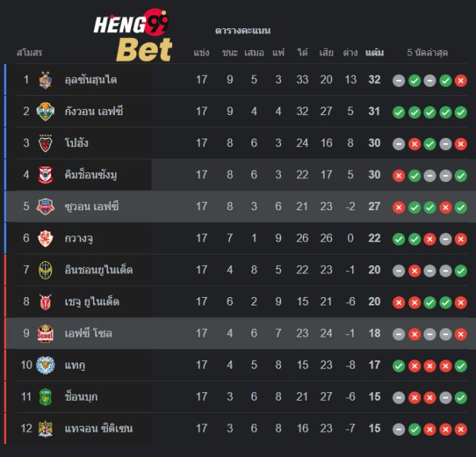476x457 pixels.
Task: Open ซูวอน เอฟซี team crest
Action: tap(46, 206)
